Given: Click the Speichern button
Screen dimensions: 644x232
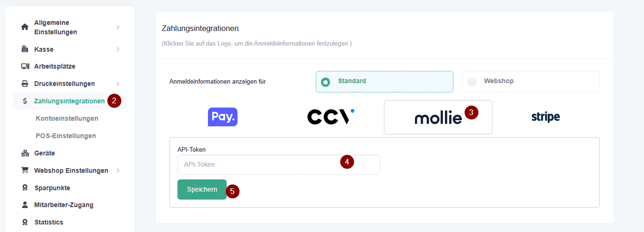Looking at the screenshot, I should coord(202,189).
